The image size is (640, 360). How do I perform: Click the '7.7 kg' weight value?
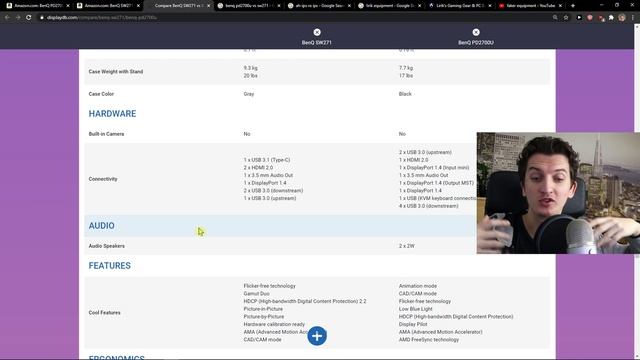[406, 68]
